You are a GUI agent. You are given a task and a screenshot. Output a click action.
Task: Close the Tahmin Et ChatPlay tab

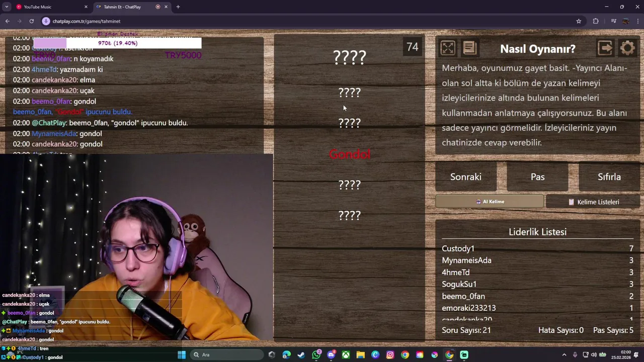(x=166, y=7)
